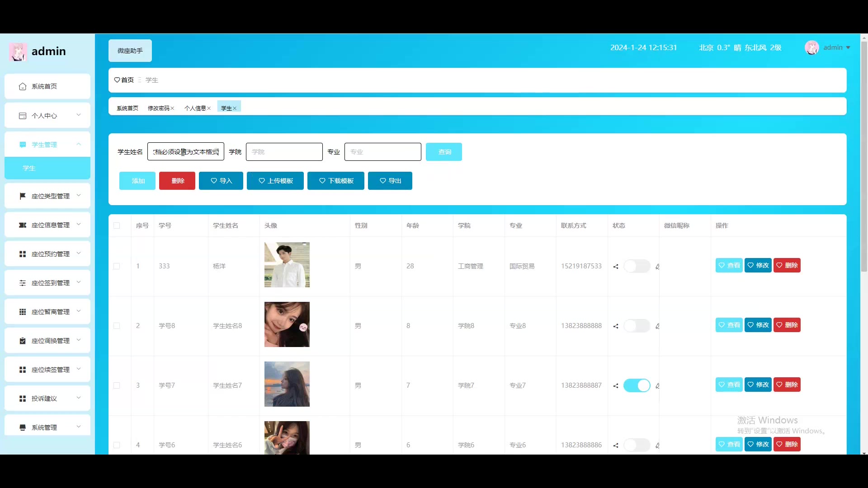Viewport: 868px width, 488px height.
Task: Click the share icon in 杨洋's status cell
Action: pos(616,267)
